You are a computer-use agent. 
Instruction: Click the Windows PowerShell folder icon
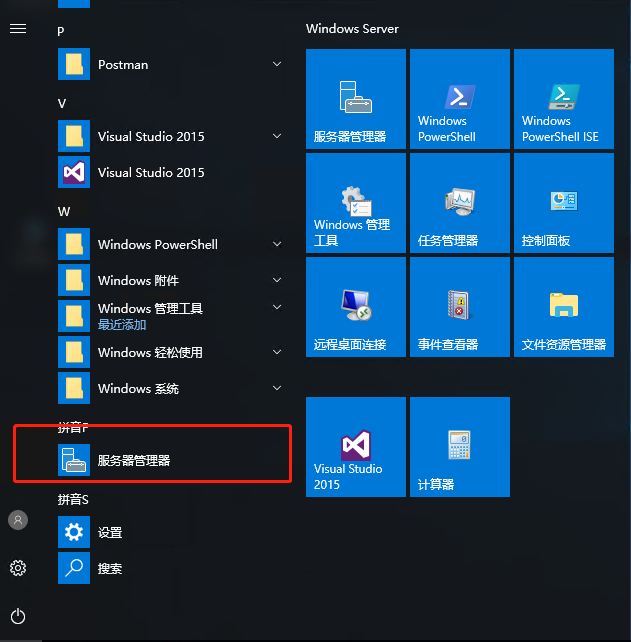tap(74, 244)
